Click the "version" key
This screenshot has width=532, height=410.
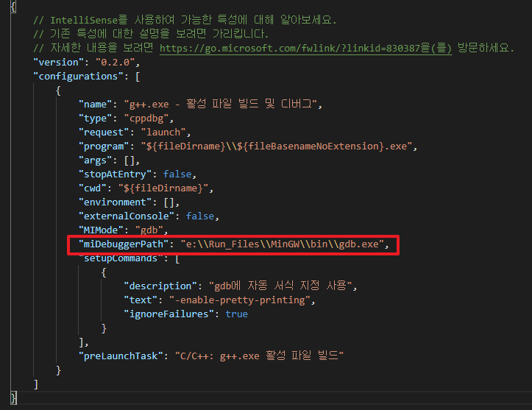point(60,62)
